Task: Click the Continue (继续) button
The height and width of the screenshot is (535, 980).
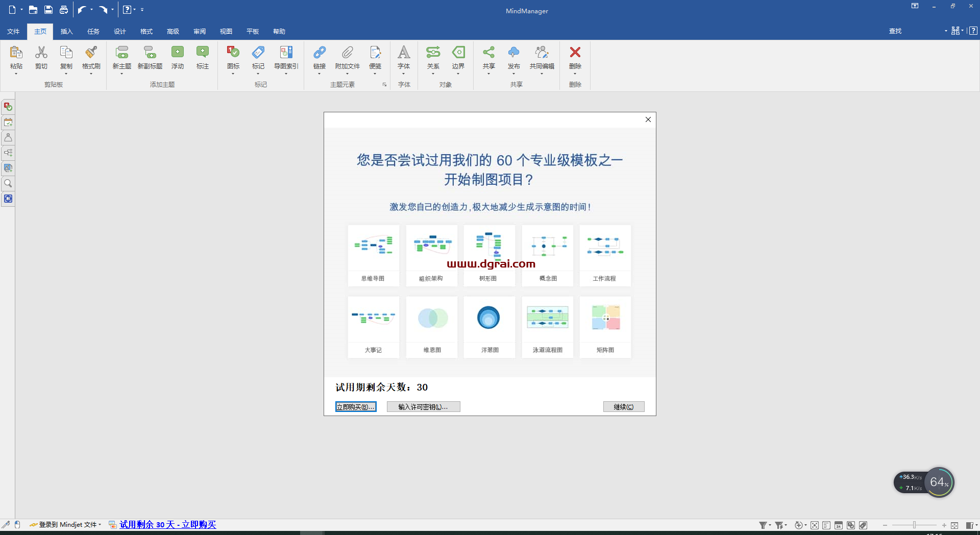Action: click(624, 407)
